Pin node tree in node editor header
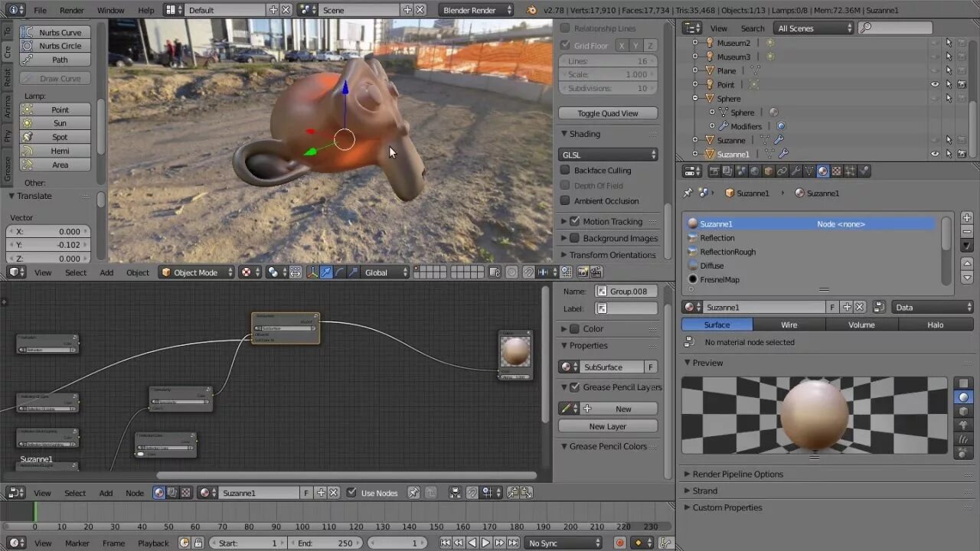 (413, 493)
